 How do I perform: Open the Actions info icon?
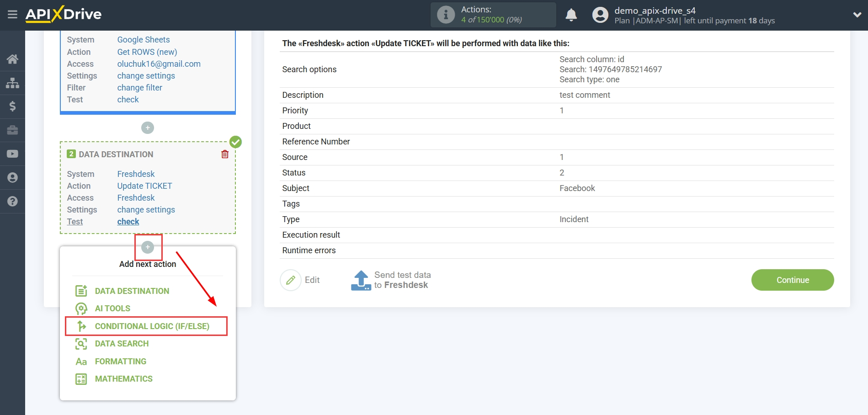coord(446,15)
